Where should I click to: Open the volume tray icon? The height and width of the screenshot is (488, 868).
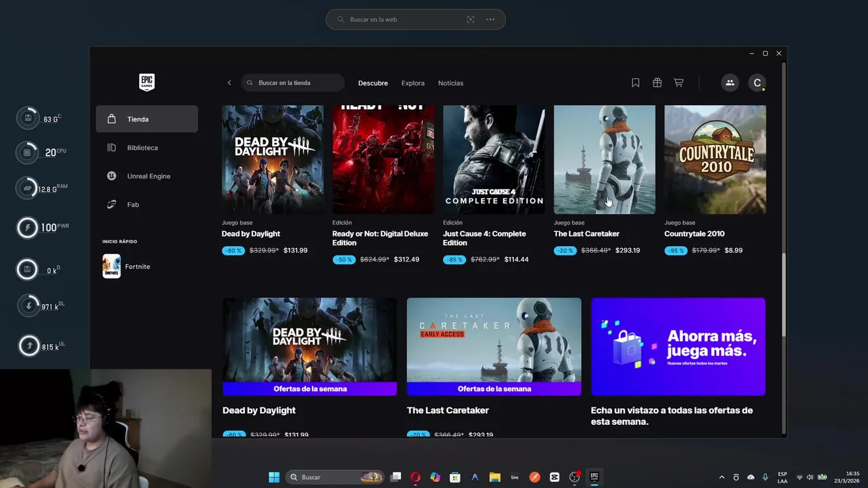pyautogui.click(x=810, y=477)
